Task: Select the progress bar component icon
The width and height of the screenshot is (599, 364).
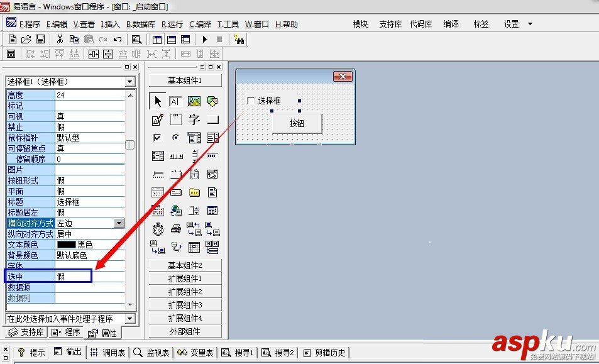Action: [x=212, y=156]
